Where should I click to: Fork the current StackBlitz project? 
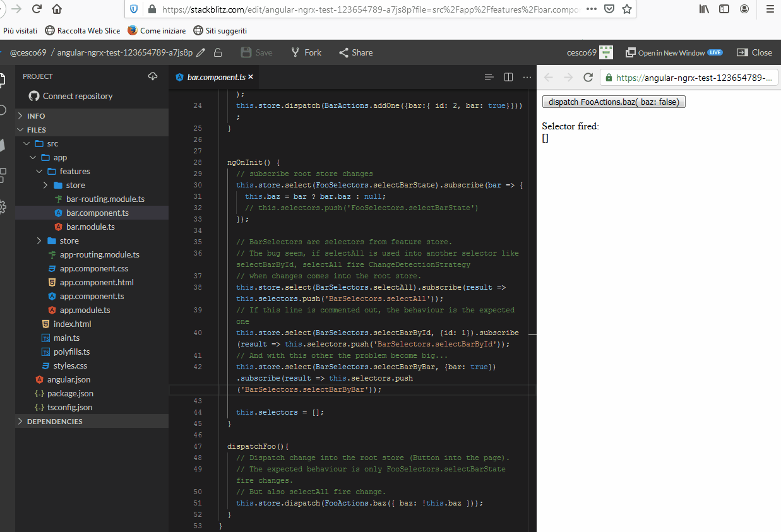pos(306,52)
